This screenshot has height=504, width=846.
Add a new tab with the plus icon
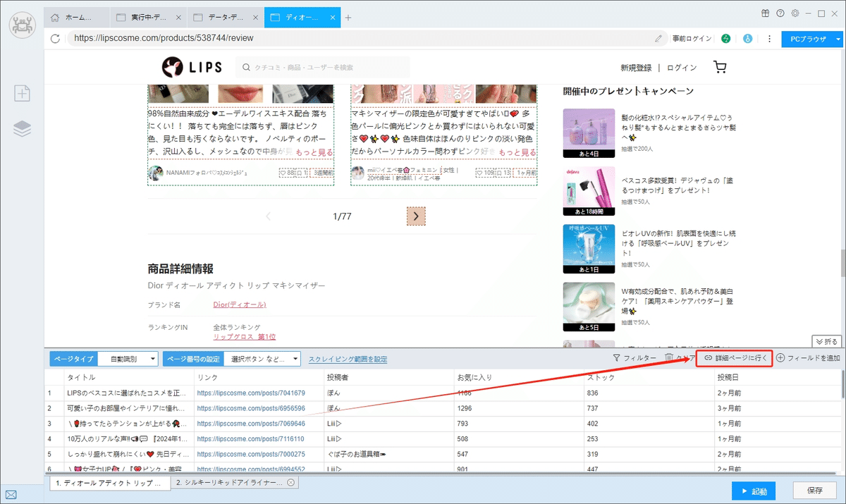point(348,17)
